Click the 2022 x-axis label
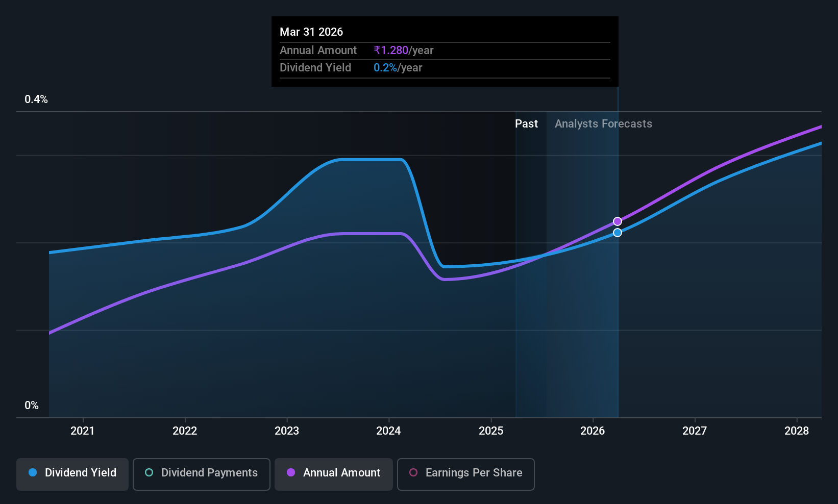This screenshot has height=504, width=838. pyautogui.click(x=185, y=431)
